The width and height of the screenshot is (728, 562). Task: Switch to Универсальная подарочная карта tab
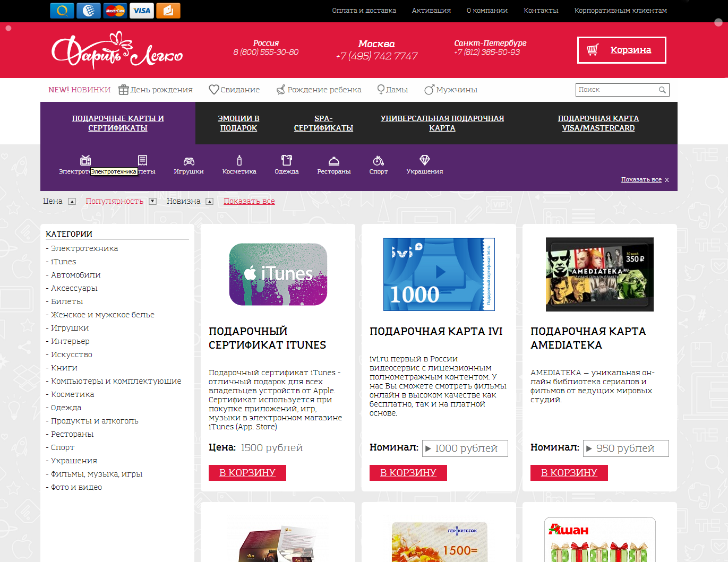point(442,123)
